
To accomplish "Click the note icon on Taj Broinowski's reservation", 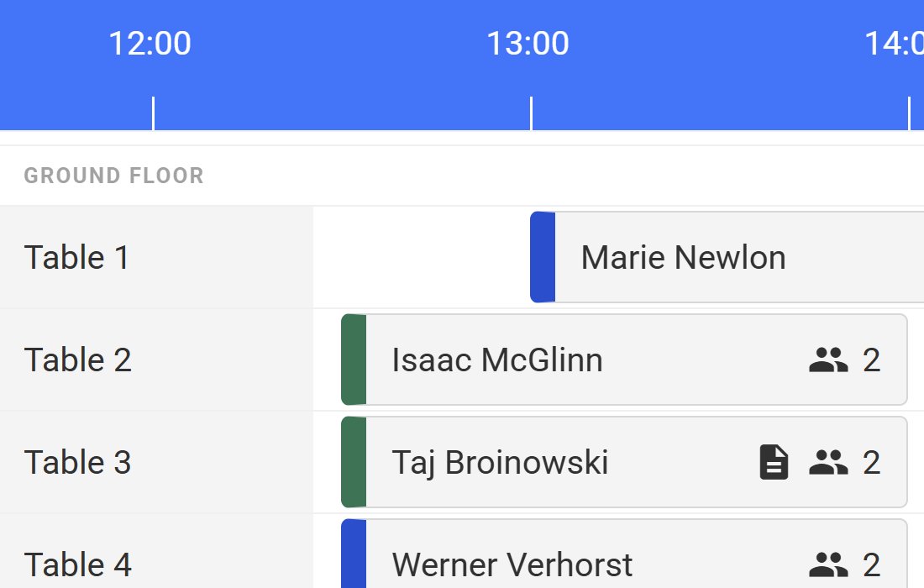I will coord(772,461).
